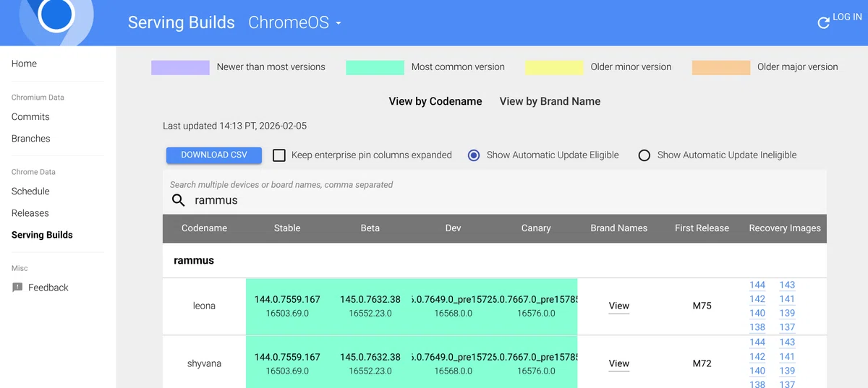
Task: Open shyvana recovery image 139
Action: pyautogui.click(x=787, y=371)
